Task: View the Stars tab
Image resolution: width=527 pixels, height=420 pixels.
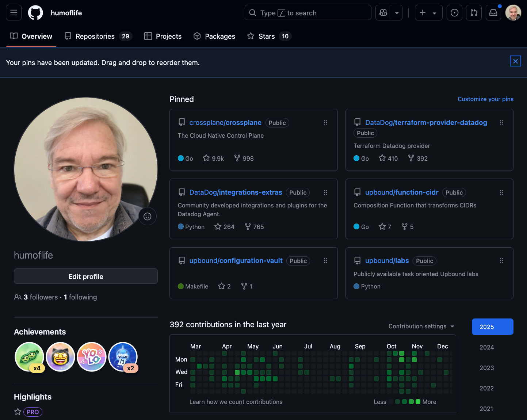Action: point(269,36)
